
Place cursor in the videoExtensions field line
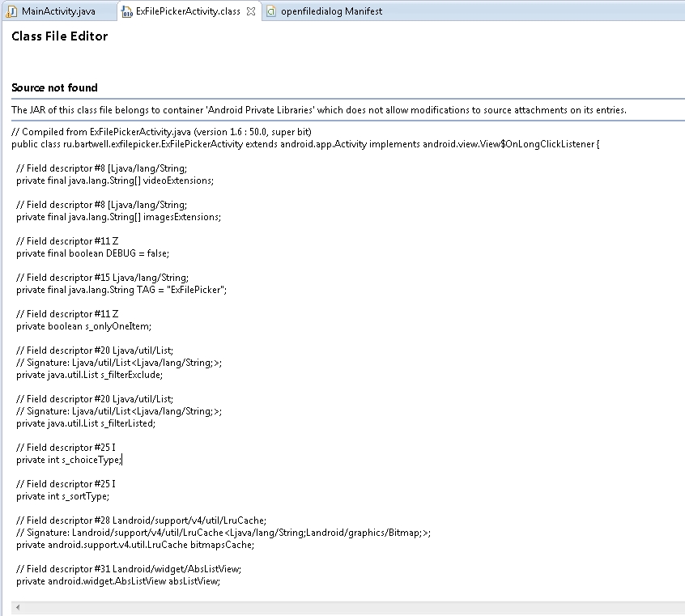pyautogui.click(x=115, y=181)
